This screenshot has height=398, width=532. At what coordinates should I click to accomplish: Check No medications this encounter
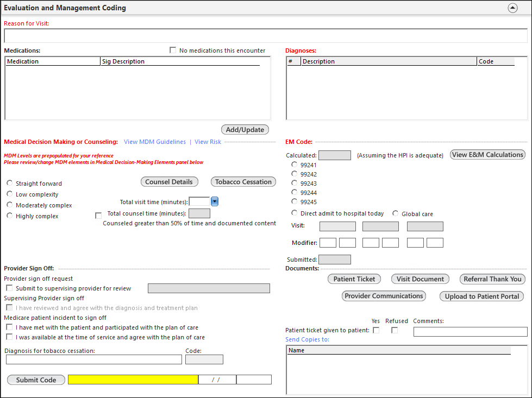(x=173, y=50)
